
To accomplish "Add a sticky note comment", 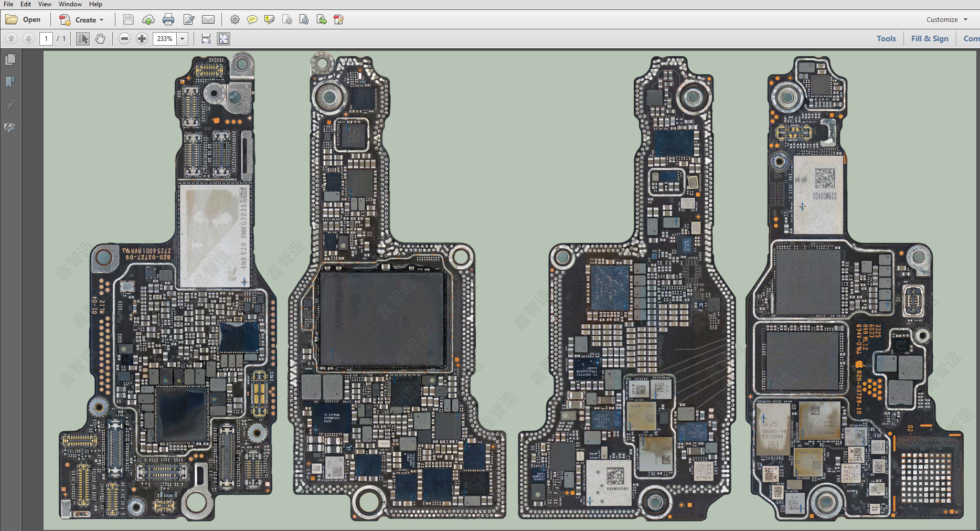I will tap(252, 20).
